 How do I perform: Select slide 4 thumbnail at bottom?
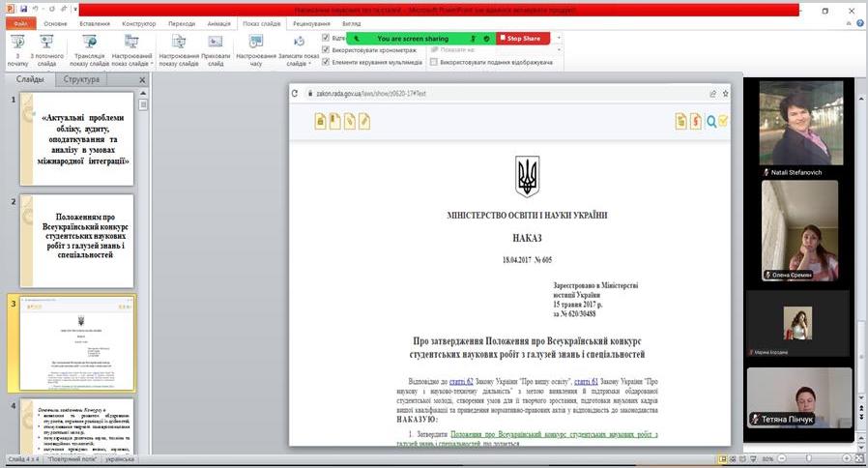coord(77,425)
